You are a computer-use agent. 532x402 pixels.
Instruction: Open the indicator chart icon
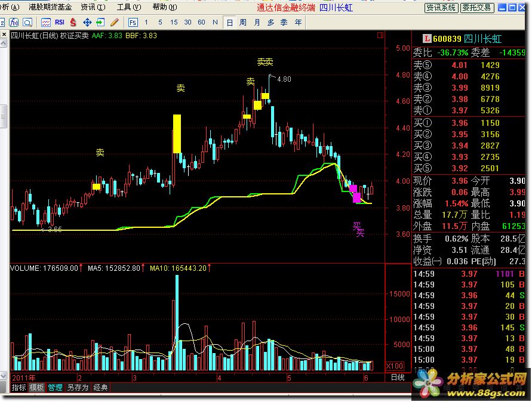tap(46, 23)
